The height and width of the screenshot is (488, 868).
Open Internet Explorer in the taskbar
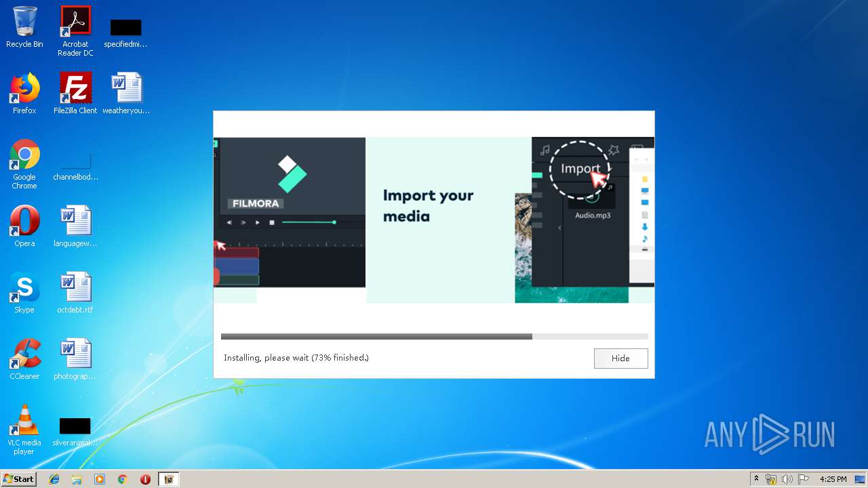(54, 479)
